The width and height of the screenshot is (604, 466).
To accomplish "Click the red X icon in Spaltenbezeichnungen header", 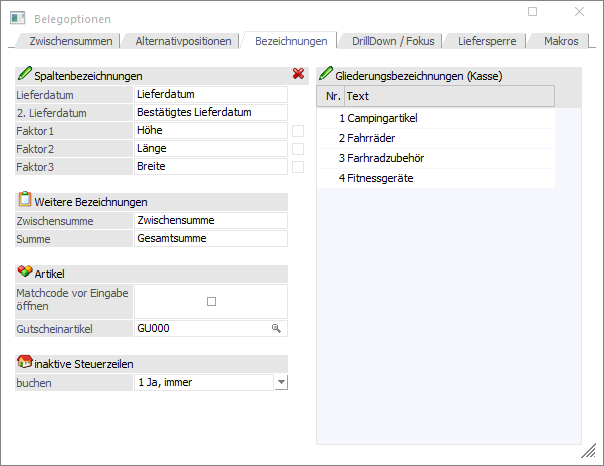I will 298,74.
